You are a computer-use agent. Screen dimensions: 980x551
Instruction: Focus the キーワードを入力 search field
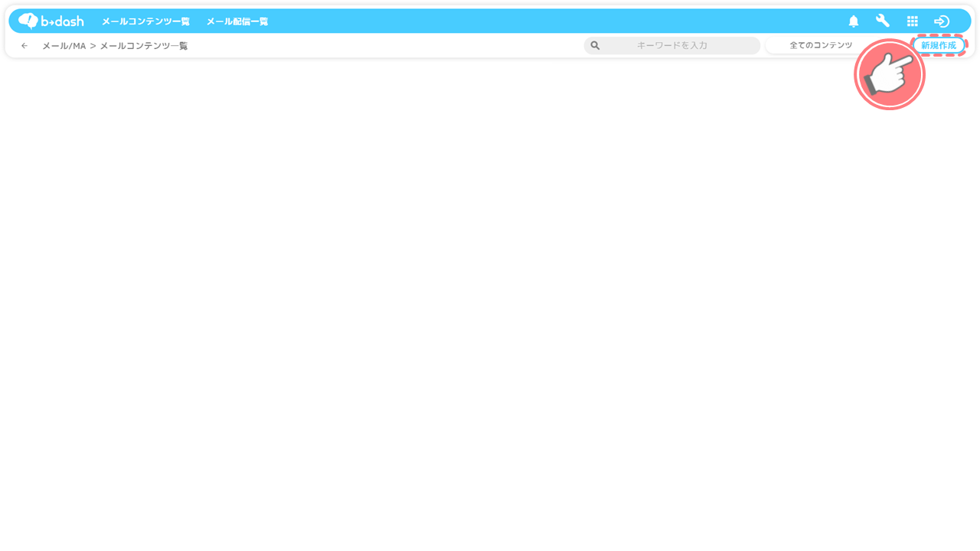(672, 46)
